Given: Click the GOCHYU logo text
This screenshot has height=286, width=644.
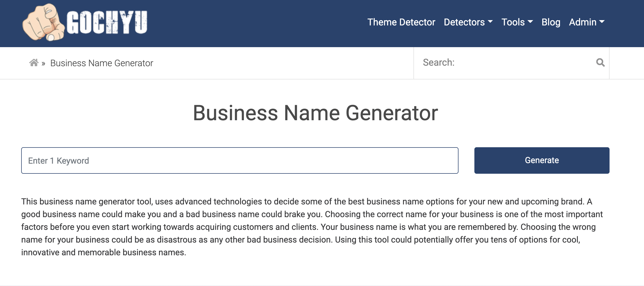Looking at the screenshot, I should point(107,23).
